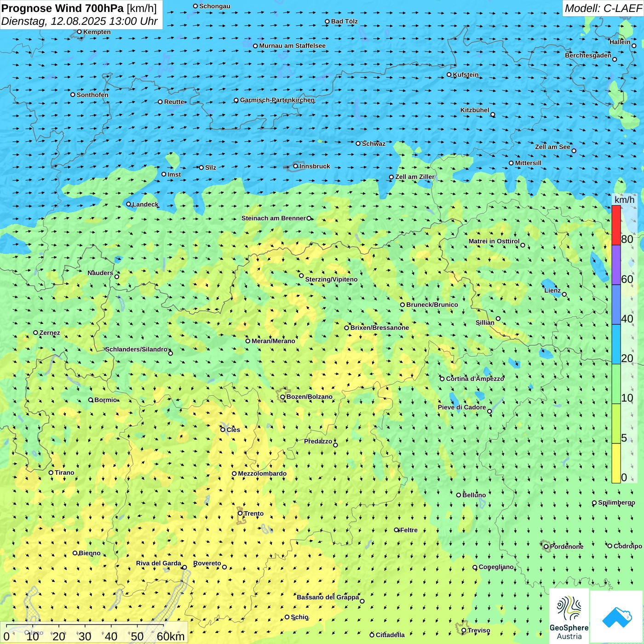Click the Bruneck/Brunico label
644x644 pixels.
pyautogui.click(x=432, y=305)
